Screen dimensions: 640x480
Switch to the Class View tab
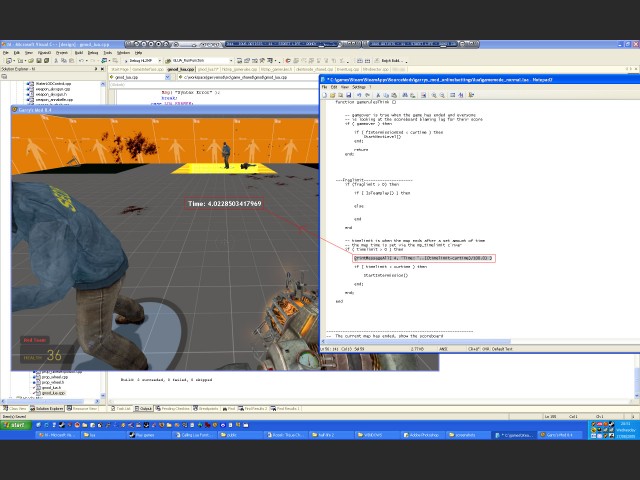click(15, 409)
